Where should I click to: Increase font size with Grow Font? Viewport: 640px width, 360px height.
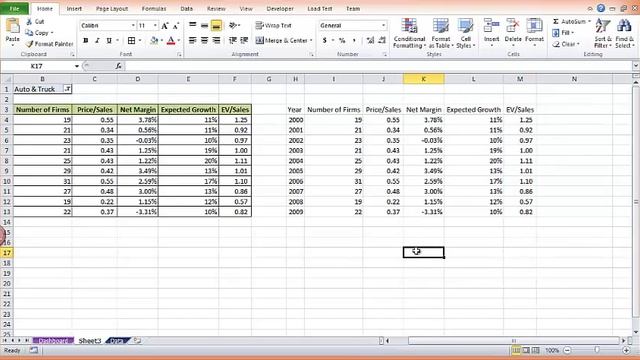coord(165,26)
